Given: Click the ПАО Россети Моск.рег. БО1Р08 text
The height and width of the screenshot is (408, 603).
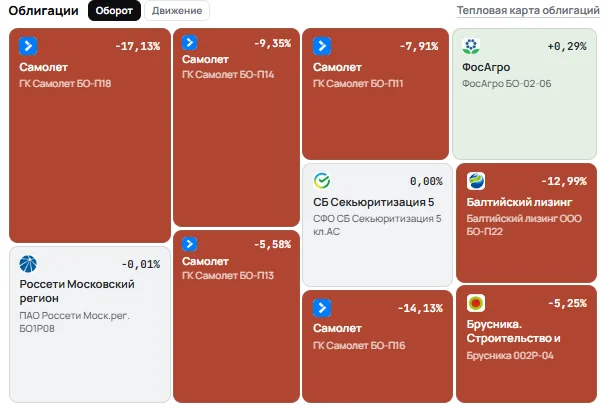Looking at the screenshot, I should click(74, 322).
